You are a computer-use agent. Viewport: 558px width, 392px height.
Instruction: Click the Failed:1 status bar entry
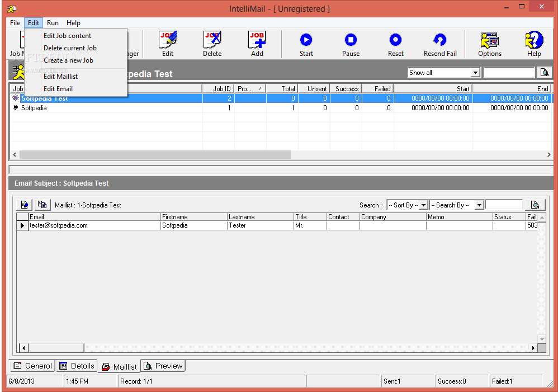516,381
